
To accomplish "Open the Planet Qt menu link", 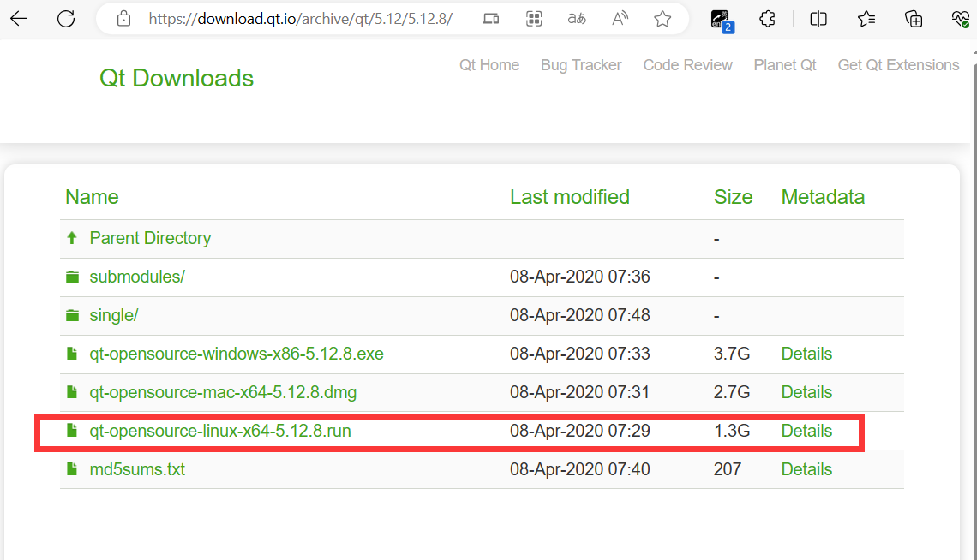I will [785, 65].
